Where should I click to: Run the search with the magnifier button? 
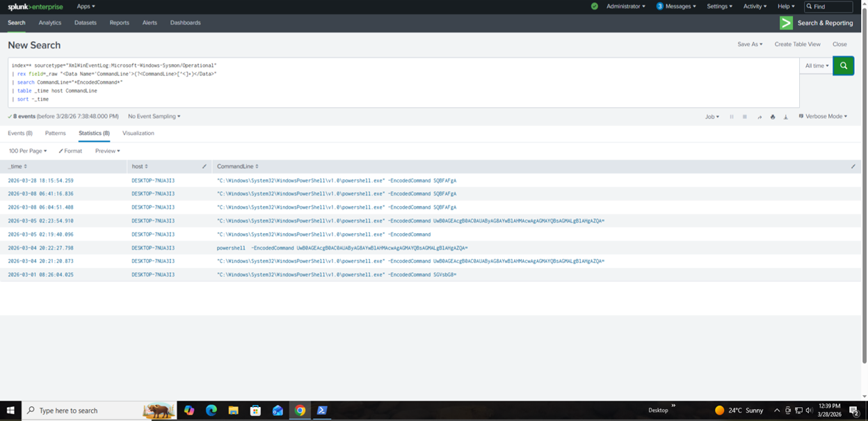coord(843,65)
